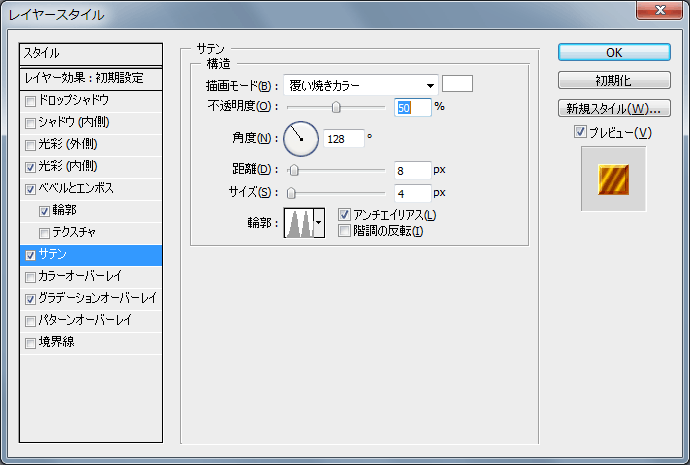Select the 光彩 (内側) effect row
The height and width of the screenshot is (465, 690).
point(91,168)
